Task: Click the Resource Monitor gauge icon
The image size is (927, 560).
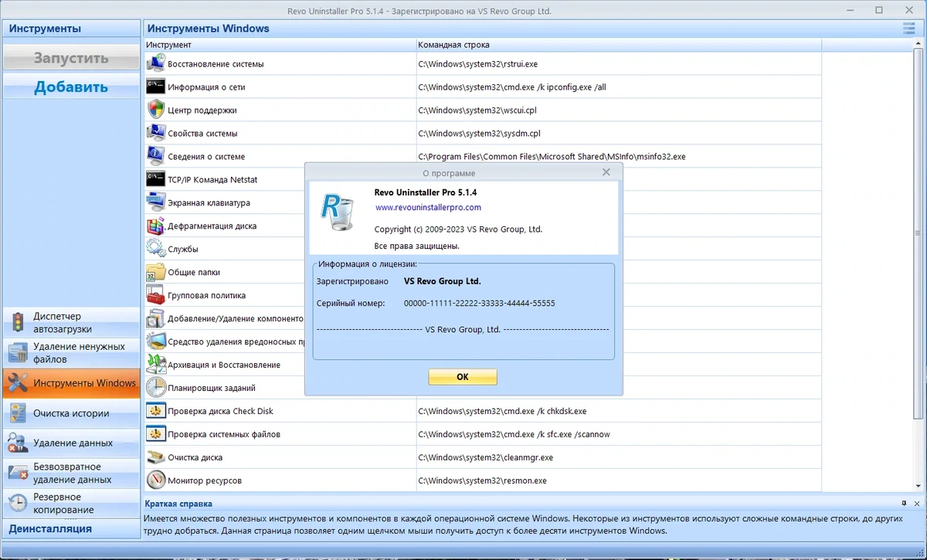Action: click(x=156, y=480)
